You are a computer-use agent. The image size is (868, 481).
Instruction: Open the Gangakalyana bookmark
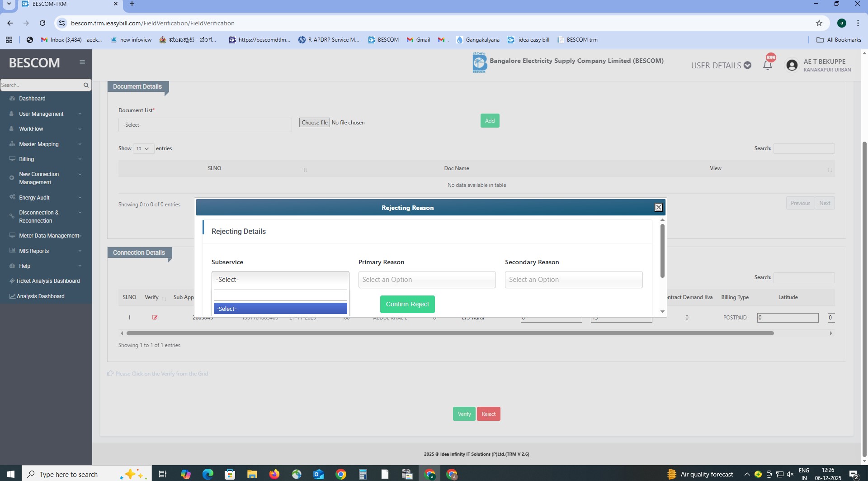pyautogui.click(x=478, y=40)
